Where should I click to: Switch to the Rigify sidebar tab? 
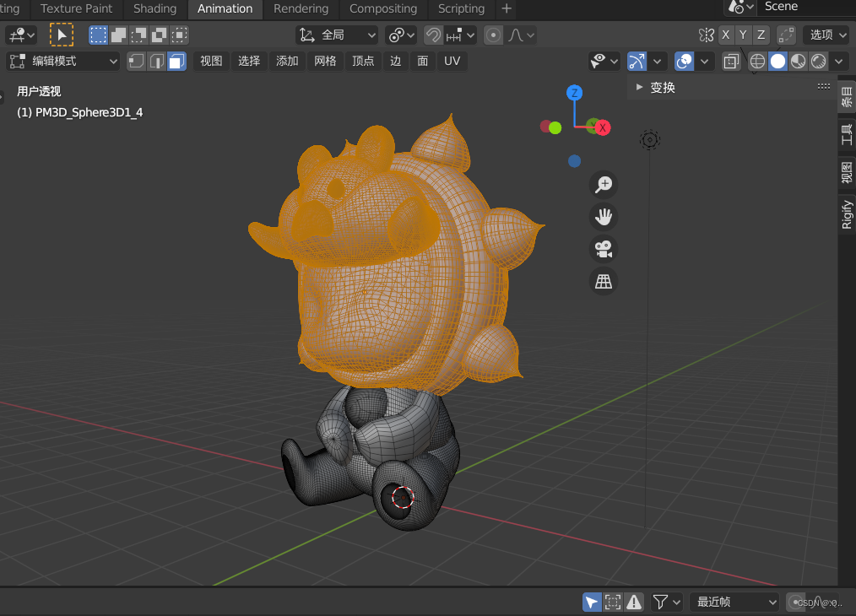847,214
